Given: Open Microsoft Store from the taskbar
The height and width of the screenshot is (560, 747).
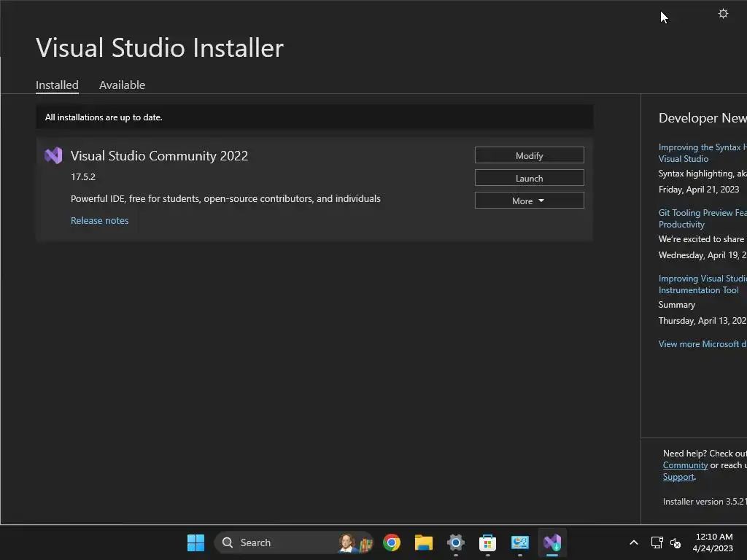Looking at the screenshot, I should point(487,542).
